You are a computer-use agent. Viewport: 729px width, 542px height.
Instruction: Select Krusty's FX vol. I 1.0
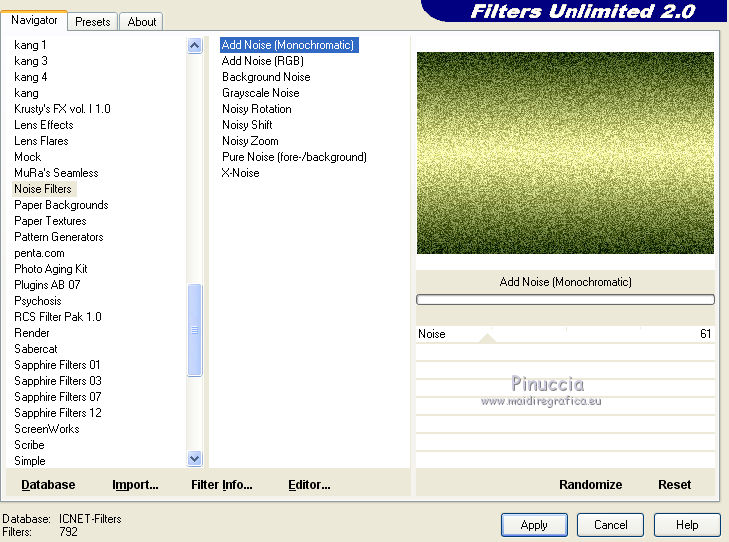pos(62,109)
